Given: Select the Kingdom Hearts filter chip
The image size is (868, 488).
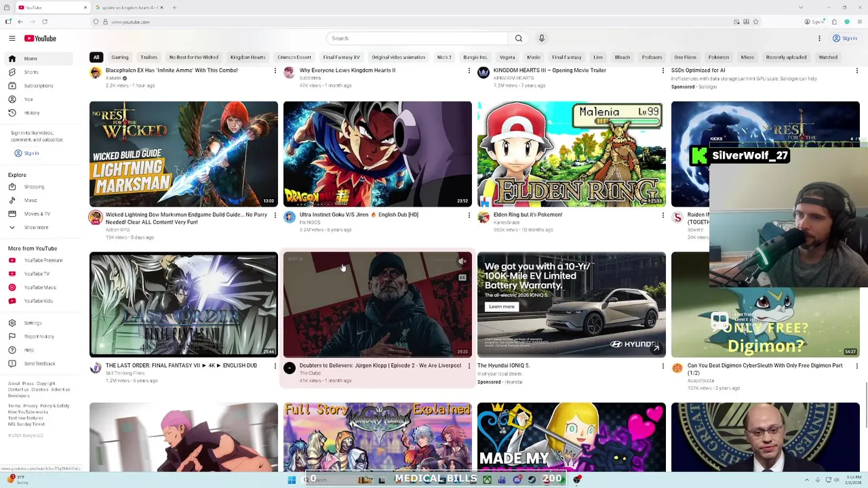Looking at the screenshot, I should pyautogui.click(x=248, y=57).
